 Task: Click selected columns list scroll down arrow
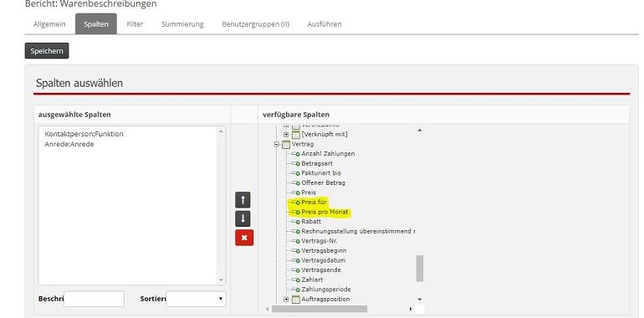[222, 280]
